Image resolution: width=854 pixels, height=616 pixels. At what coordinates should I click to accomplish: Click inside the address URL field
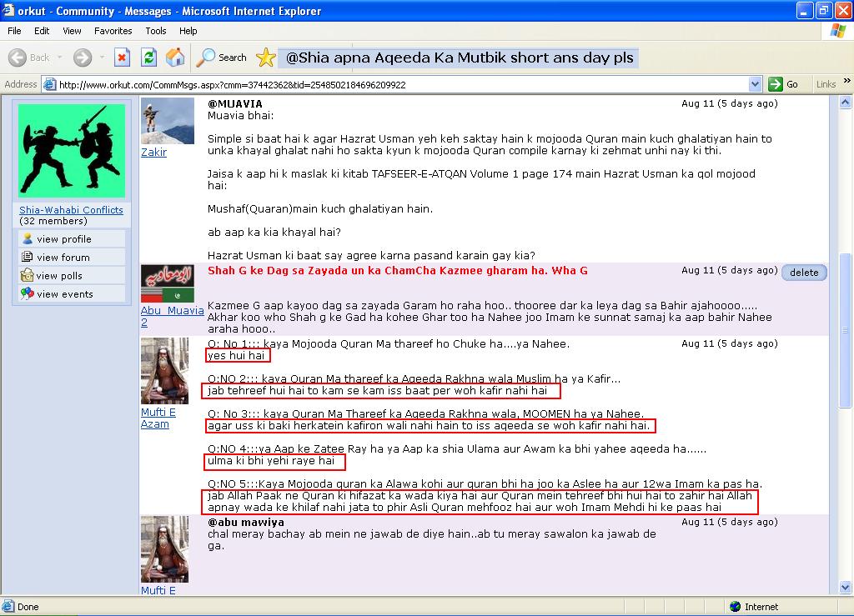click(400, 84)
